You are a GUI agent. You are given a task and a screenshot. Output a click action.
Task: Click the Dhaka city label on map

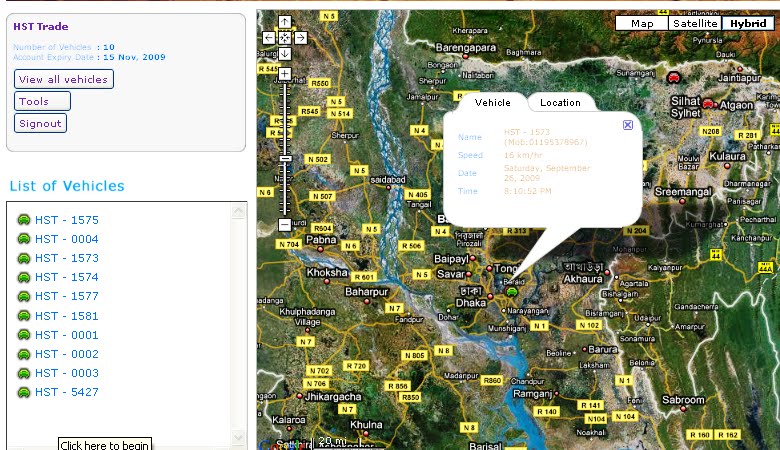pos(471,302)
